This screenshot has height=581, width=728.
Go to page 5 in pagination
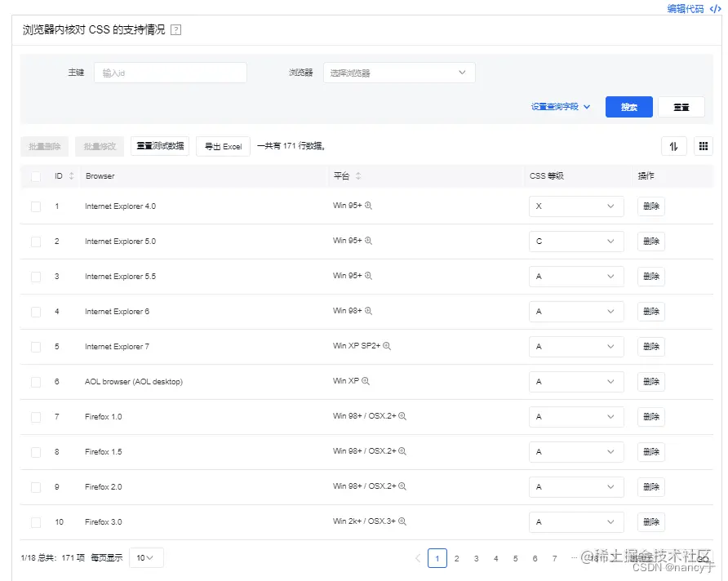(515, 558)
